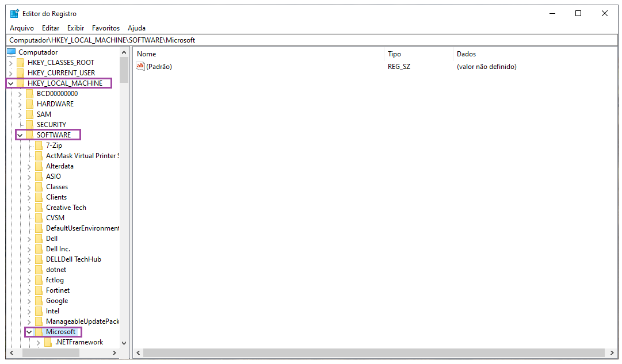Open the Arquivo menu

[x=22, y=28]
